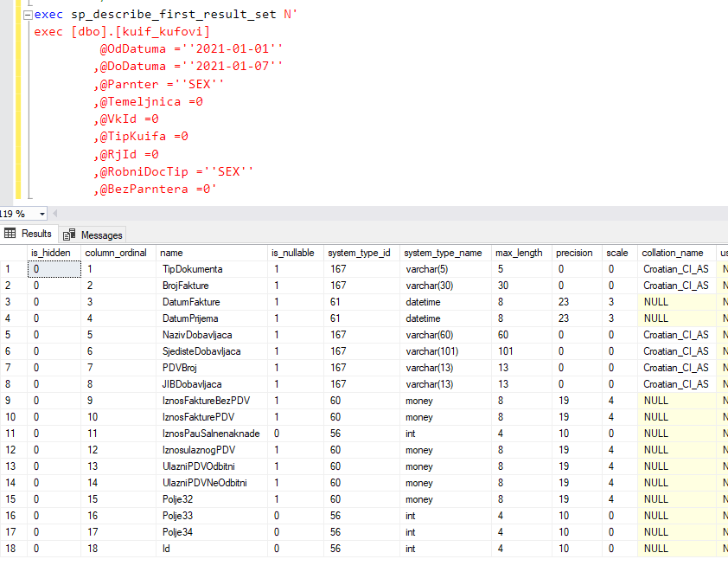This screenshot has width=728, height=572.
Task: Select the scale column header
Action: (619, 253)
